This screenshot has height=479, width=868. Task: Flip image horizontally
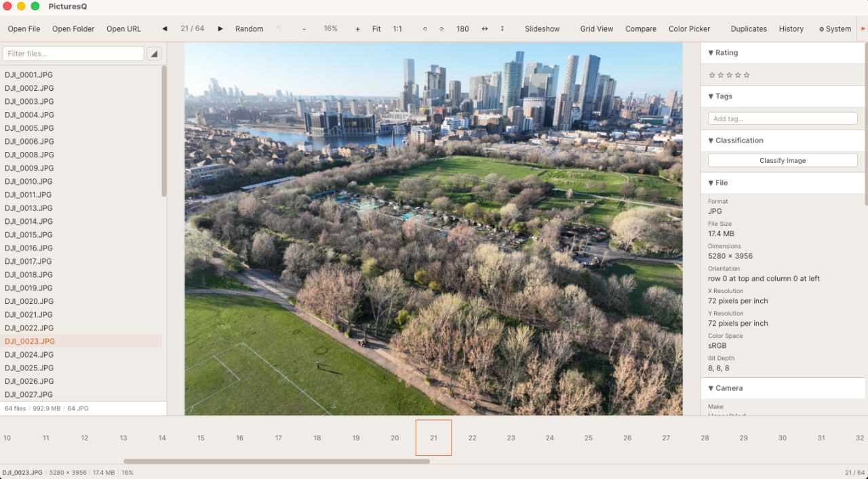click(485, 28)
